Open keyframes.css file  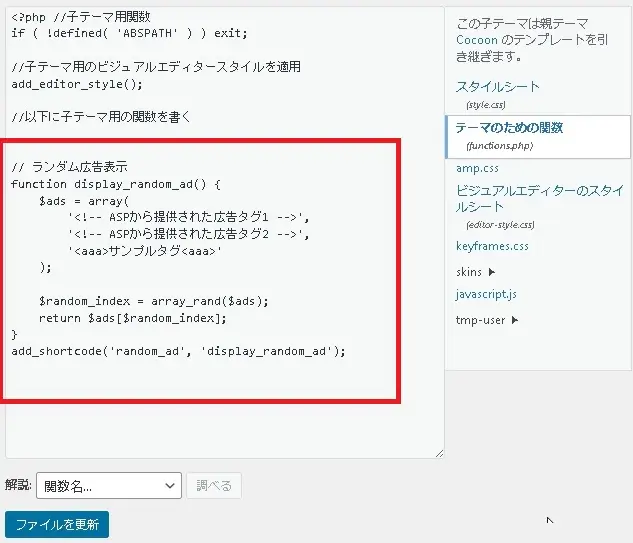point(492,246)
